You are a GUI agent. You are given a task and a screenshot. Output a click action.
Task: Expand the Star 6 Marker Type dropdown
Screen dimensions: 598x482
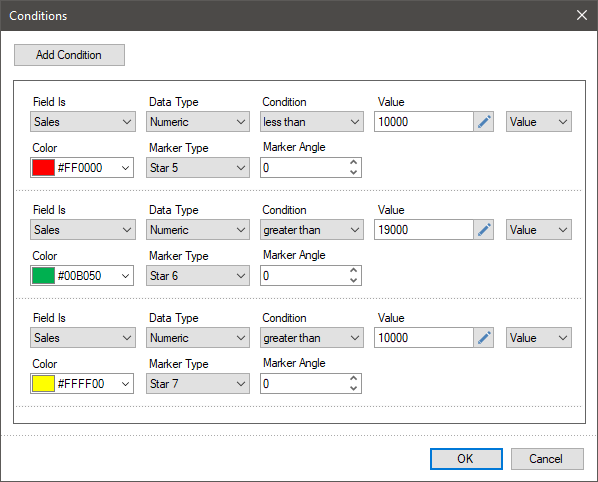(198, 275)
